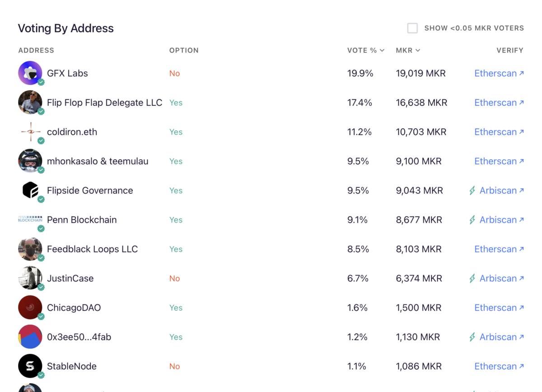Click the 9,100 MKR amount
This screenshot has width=542, height=392.
[x=419, y=161]
